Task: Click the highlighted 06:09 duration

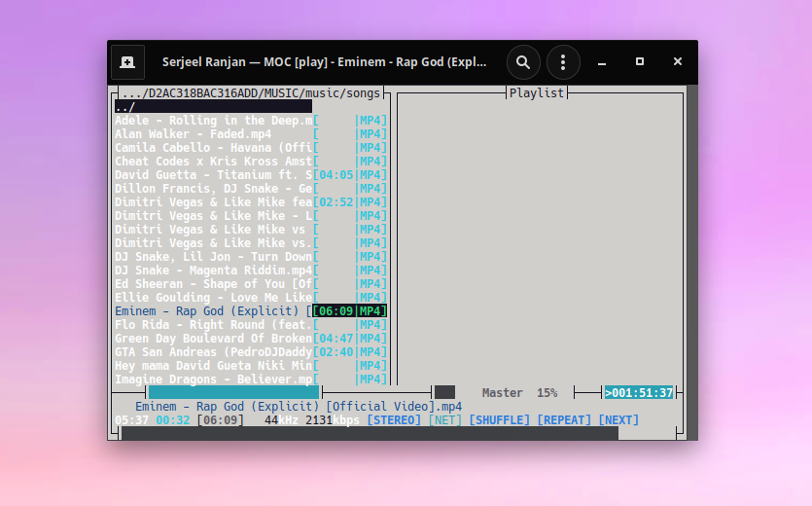Action: (x=336, y=311)
